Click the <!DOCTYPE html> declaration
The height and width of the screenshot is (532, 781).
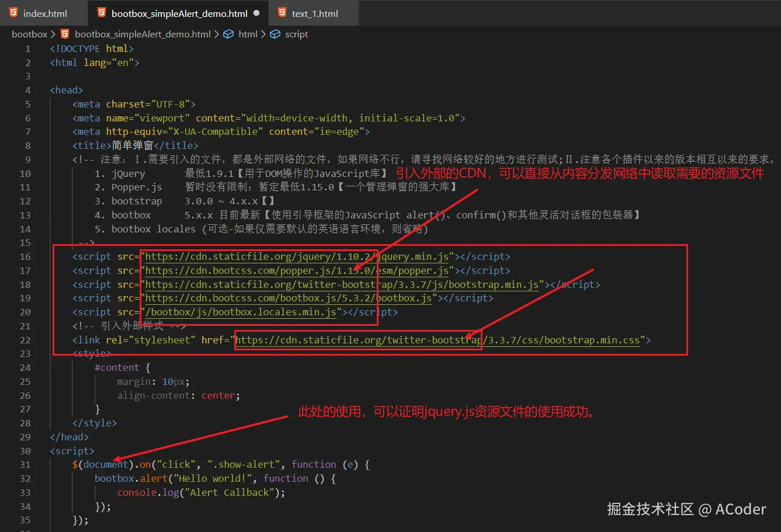point(92,48)
